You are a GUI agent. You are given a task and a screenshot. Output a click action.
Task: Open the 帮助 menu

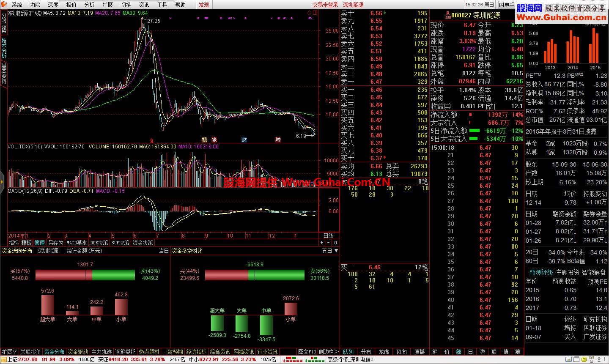pyautogui.click(x=180, y=5)
